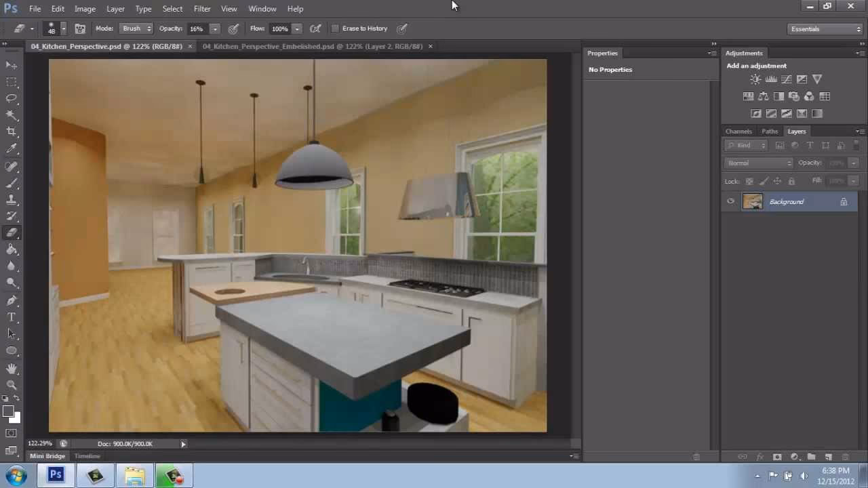
Task: Select the Clone Stamp tool
Action: click(x=12, y=199)
